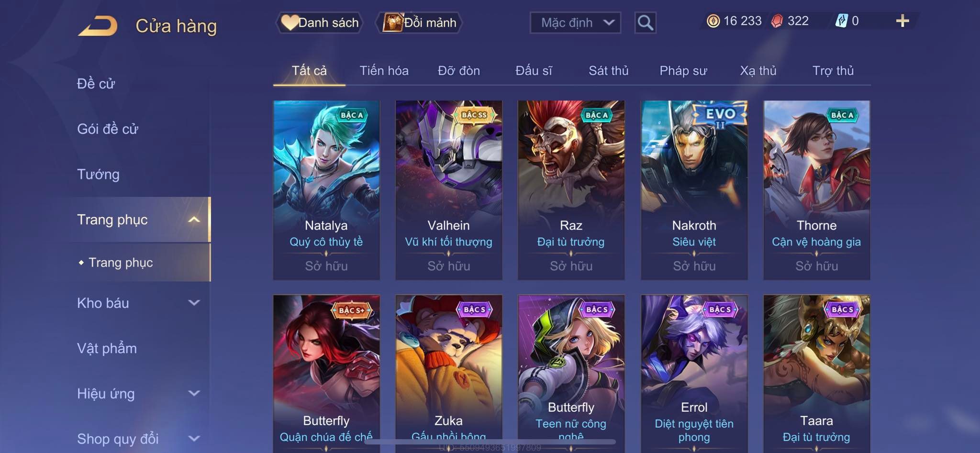Viewport: 980px width, 453px height.
Task: Open Danh sách wishlist heart button
Action: point(320,22)
